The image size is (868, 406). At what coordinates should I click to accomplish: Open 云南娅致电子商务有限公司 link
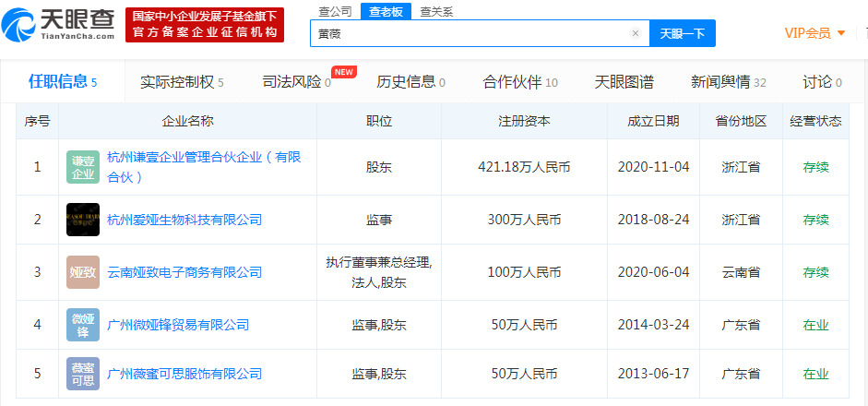click(184, 272)
